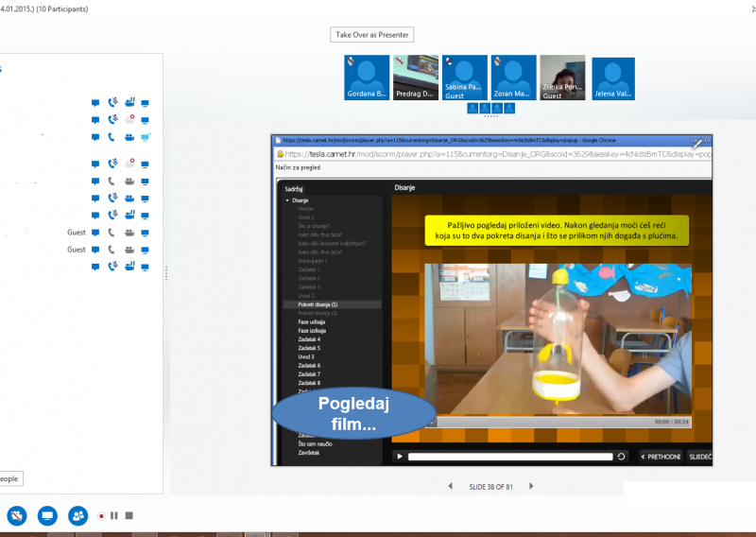Click the Take Over as Presenter button
This screenshot has height=537, width=756.
pos(372,35)
